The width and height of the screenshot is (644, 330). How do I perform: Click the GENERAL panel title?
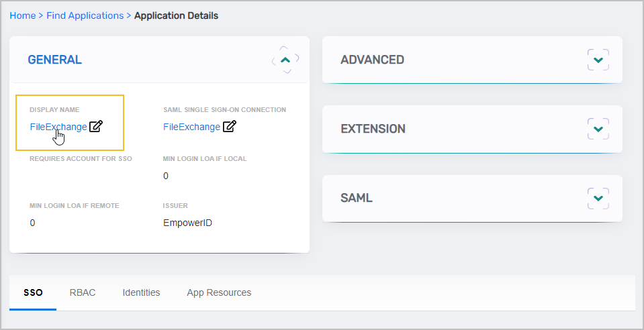(54, 60)
